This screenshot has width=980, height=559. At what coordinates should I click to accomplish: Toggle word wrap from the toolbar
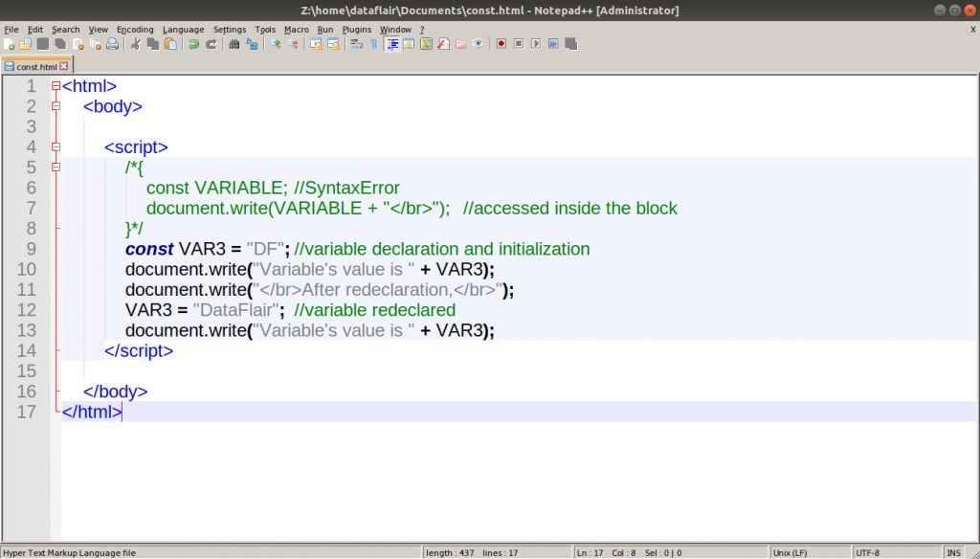click(x=357, y=43)
